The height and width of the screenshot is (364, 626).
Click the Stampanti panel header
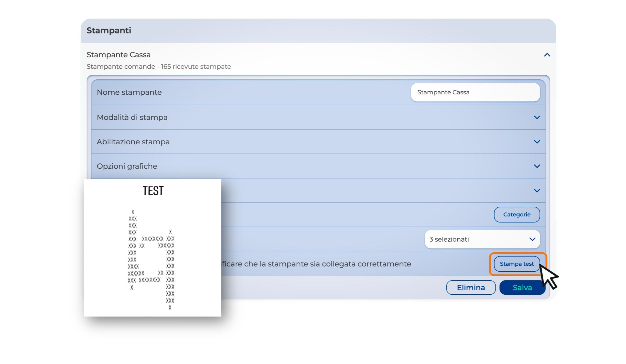point(109,31)
